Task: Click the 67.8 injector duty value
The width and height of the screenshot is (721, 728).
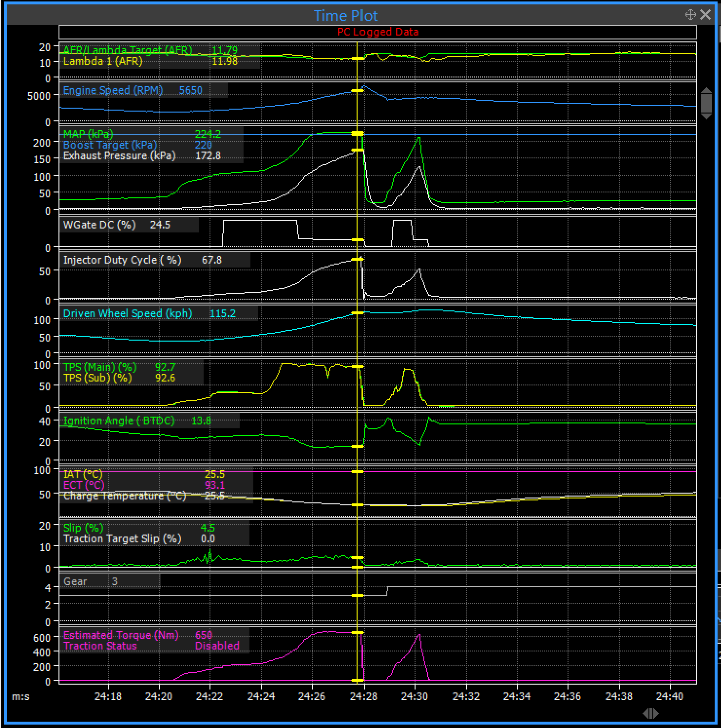Action: tap(211, 260)
